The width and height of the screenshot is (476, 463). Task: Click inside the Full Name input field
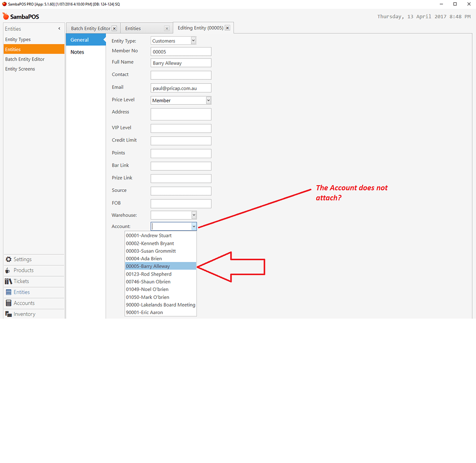pos(181,62)
